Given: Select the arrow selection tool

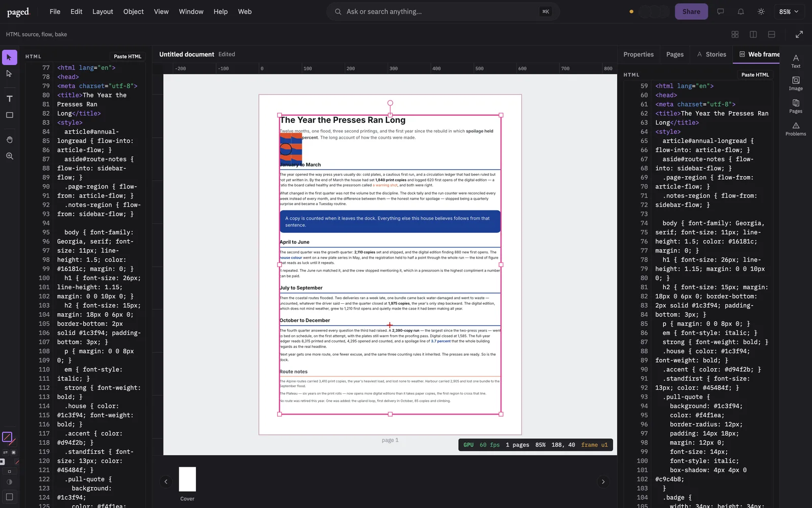Looking at the screenshot, I should 9,57.
